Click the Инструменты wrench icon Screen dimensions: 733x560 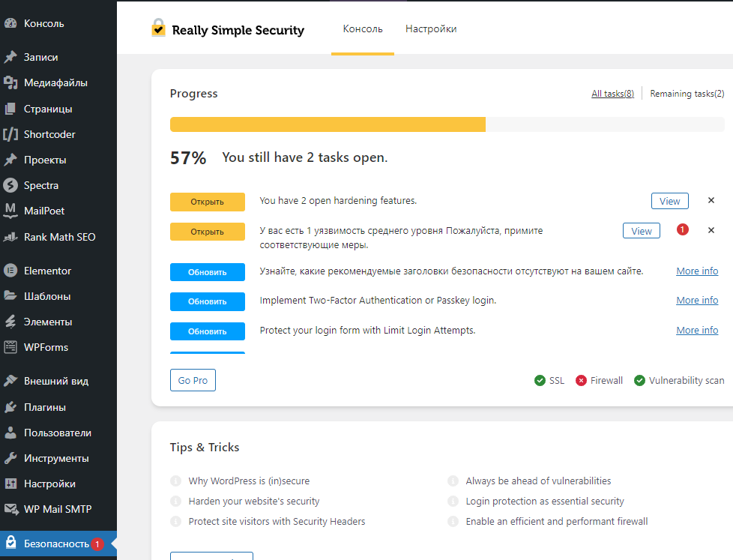pos(10,458)
